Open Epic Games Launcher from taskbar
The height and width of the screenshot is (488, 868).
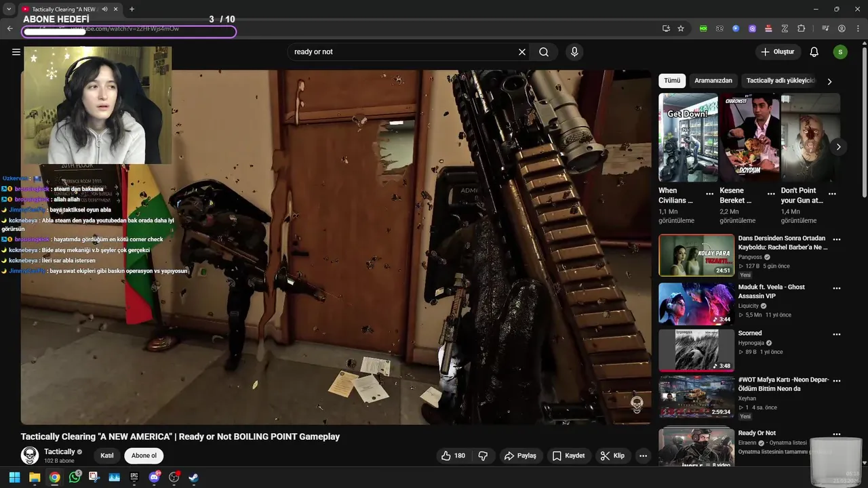134,477
